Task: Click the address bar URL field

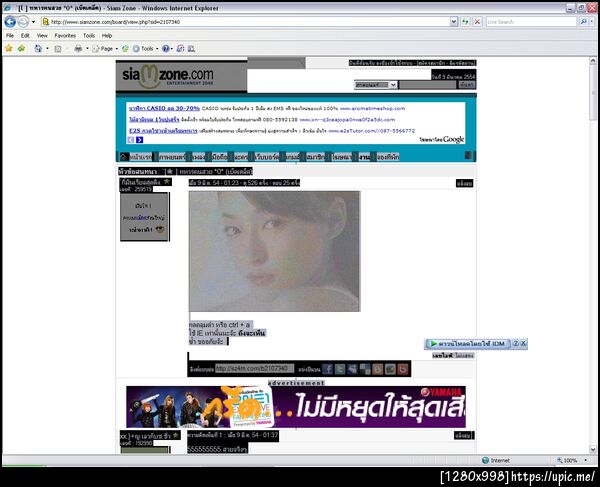Action: tap(245, 22)
